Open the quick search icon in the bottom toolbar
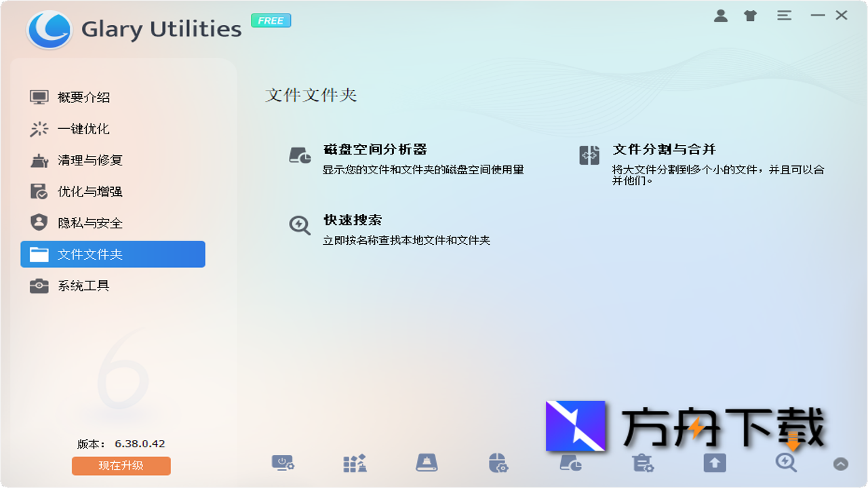 (x=786, y=463)
